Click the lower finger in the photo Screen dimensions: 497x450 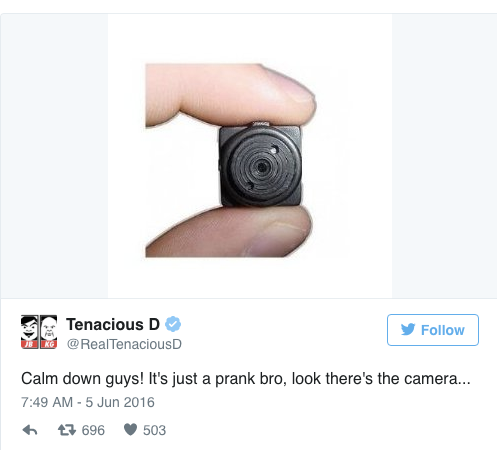pos(228,232)
